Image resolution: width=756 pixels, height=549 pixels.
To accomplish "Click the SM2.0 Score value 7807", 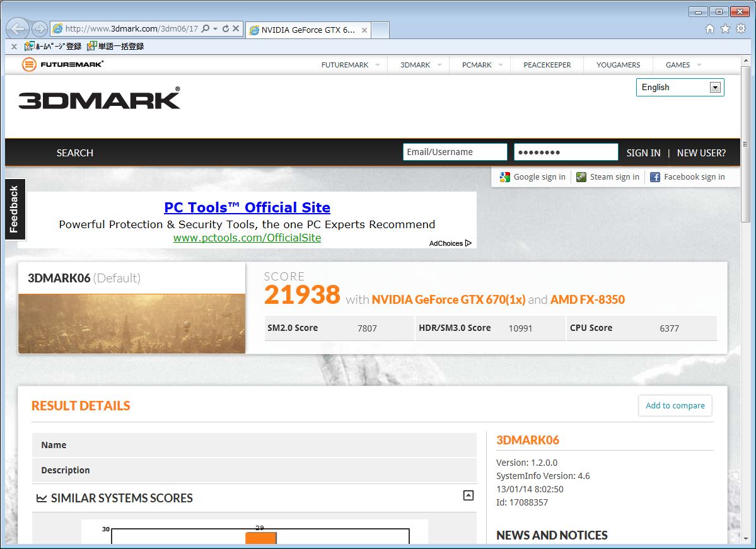I will pos(367,328).
